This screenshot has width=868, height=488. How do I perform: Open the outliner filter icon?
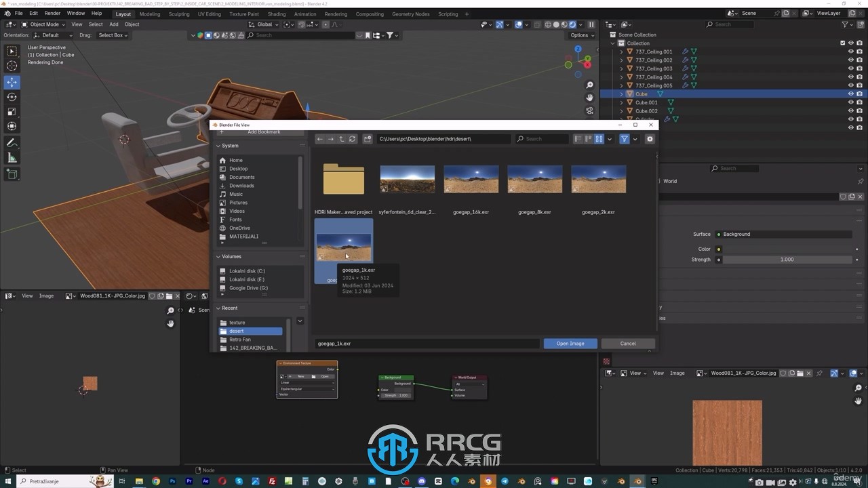(x=846, y=24)
